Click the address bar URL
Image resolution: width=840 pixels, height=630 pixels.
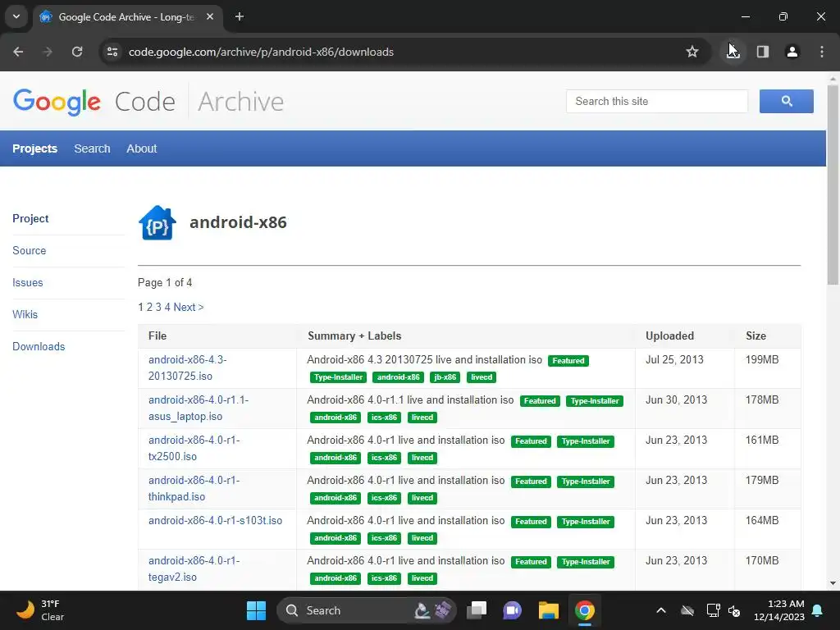(261, 52)
